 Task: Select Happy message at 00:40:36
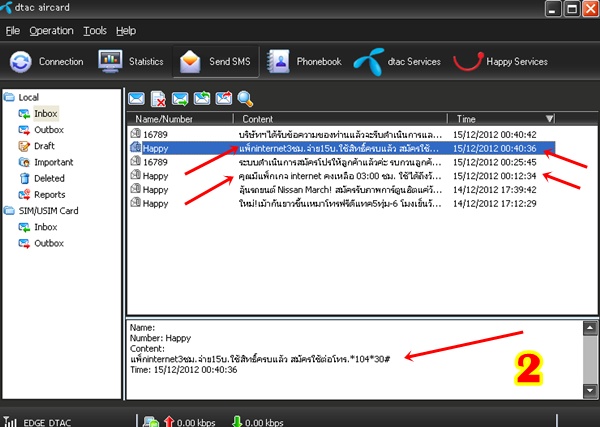click(341, 148)
